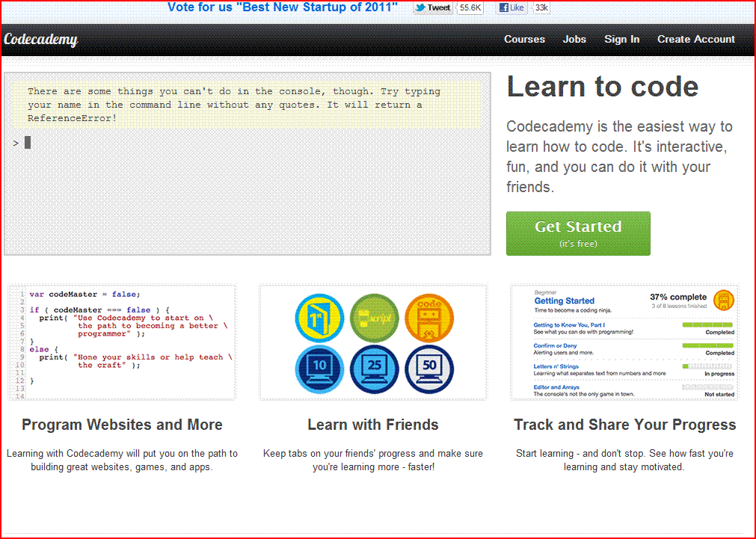
Task: Click '3 of 8 lessons finished' text
Action: click(679, 307)
